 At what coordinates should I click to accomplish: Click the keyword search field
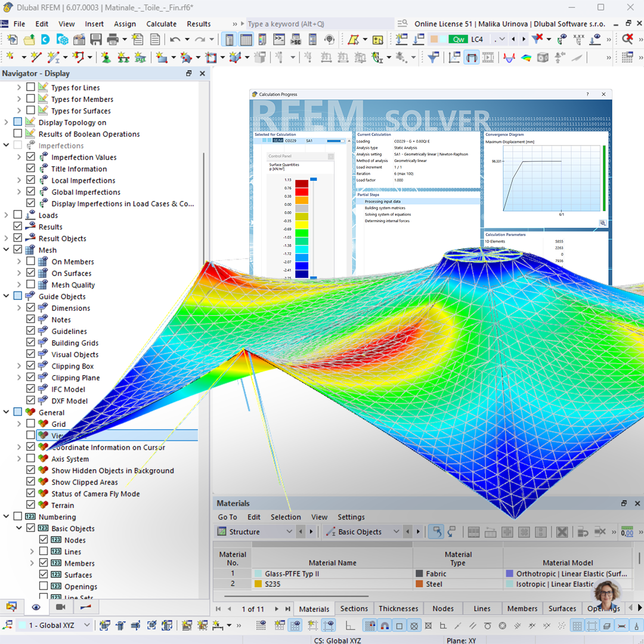click(x=320, y=24)
